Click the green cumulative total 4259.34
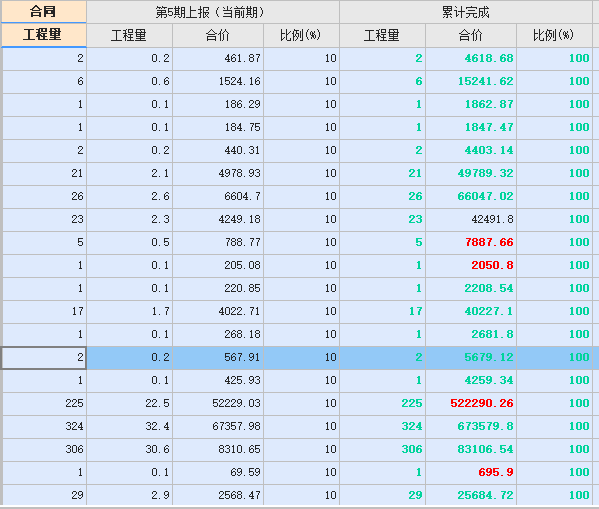The height and width of the screenshot is (509, 599). coord(471,380)
